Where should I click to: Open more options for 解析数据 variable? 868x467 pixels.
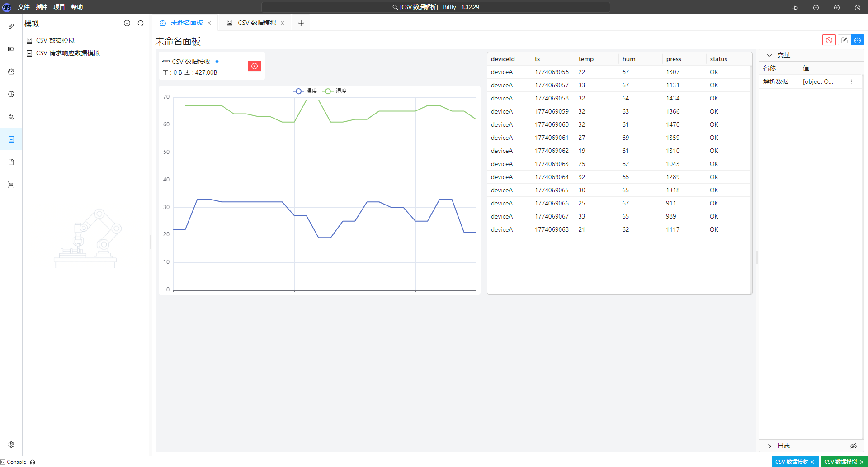851,82
